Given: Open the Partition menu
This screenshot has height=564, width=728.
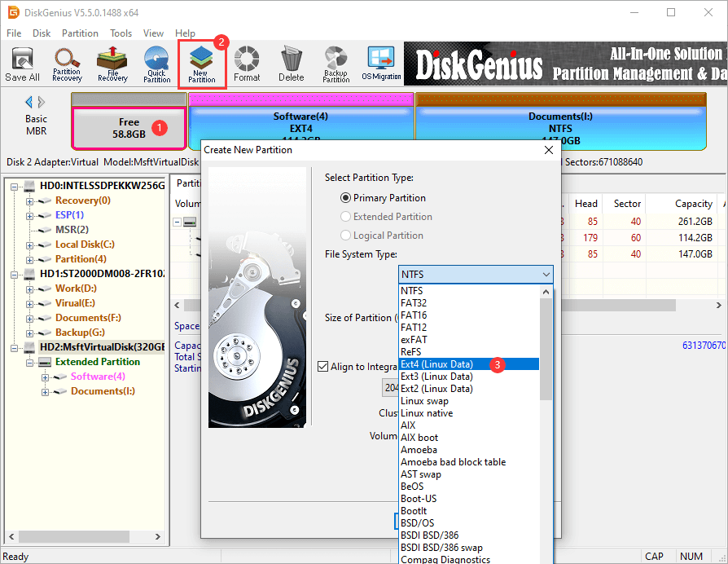Looking at the screenshot, I should (x=80, y=33).
